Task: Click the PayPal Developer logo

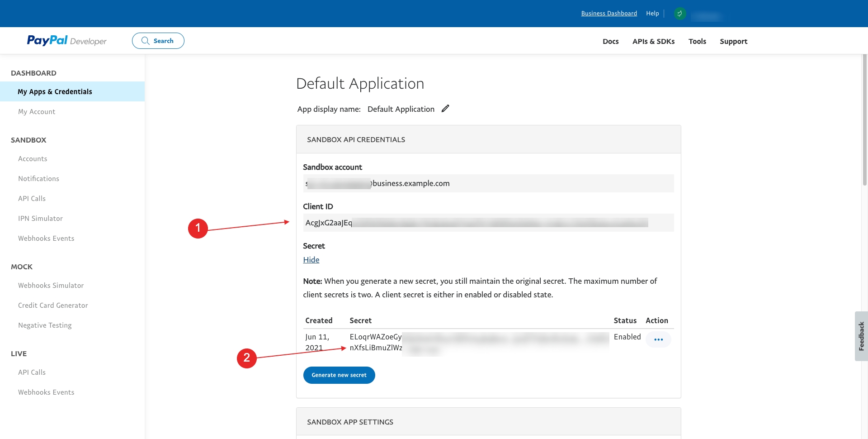Action: pyautogui.click(x=66, y=41)
